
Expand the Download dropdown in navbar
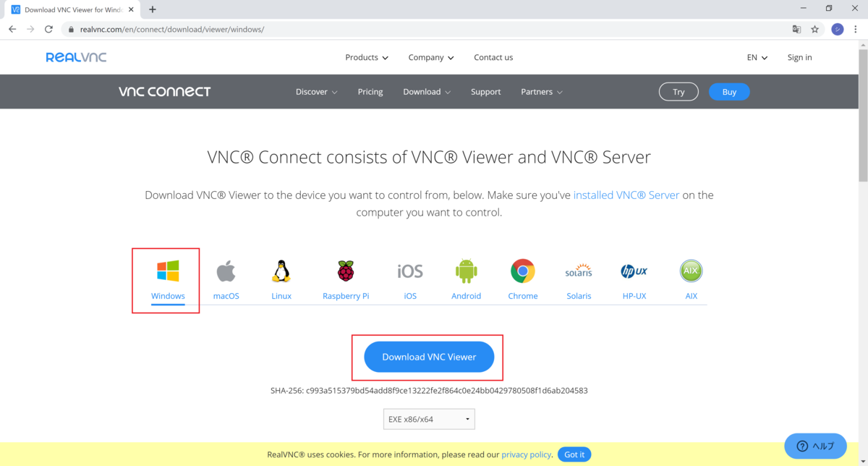[427, 92]
